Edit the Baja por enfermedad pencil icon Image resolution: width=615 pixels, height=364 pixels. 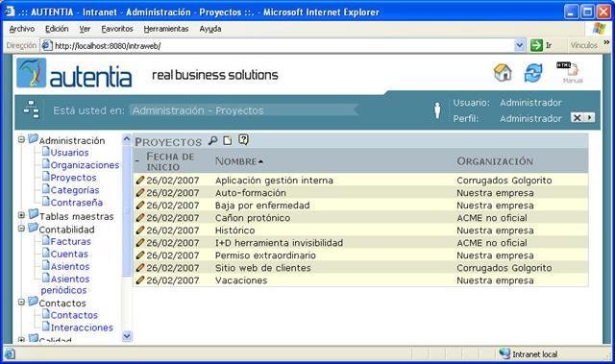click(x=140, y=206)
